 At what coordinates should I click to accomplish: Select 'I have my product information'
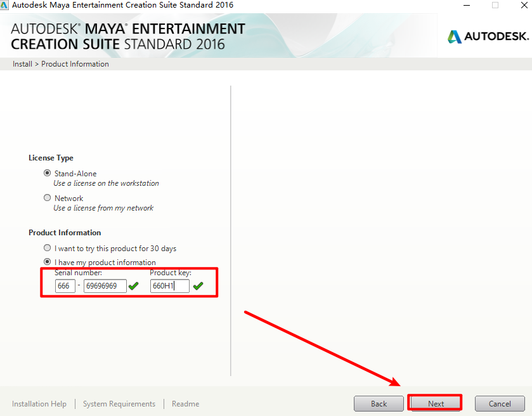(x=47, y=262)
